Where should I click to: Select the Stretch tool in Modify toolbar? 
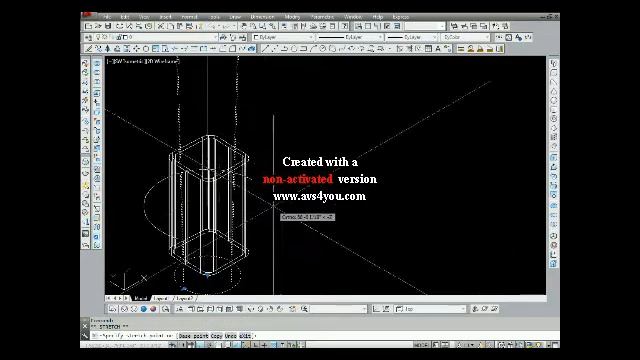(x=165, y=49)
